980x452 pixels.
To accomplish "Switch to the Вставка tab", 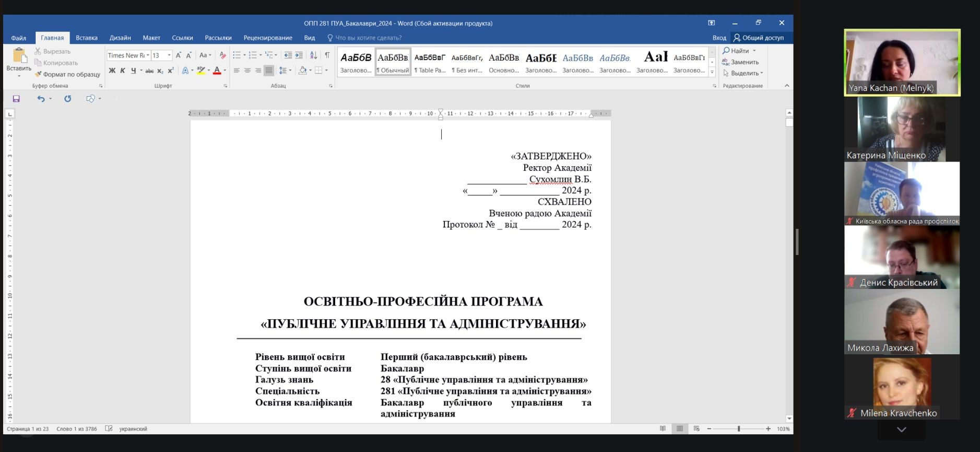I will pyautogui.click(x=87, y=38).
